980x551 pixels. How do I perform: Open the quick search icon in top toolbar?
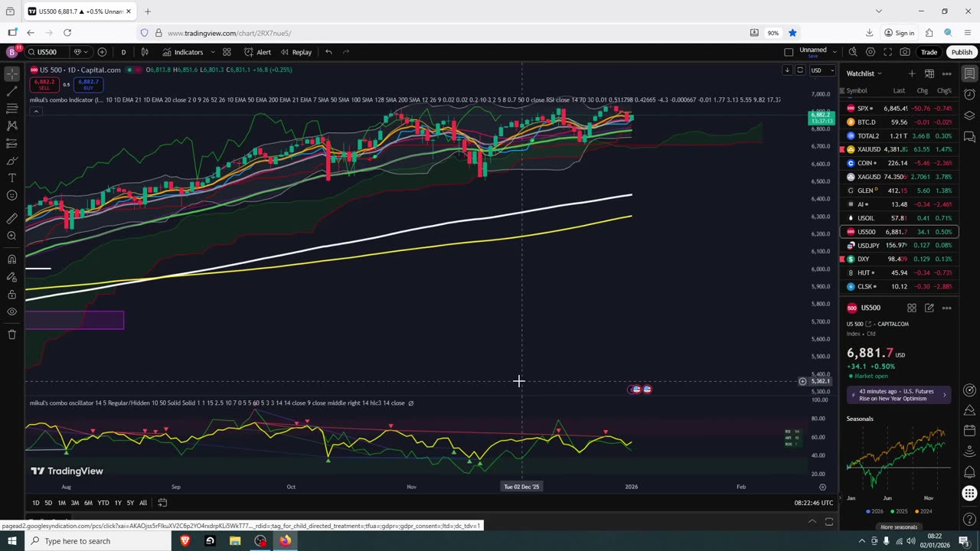coord(853,52)
